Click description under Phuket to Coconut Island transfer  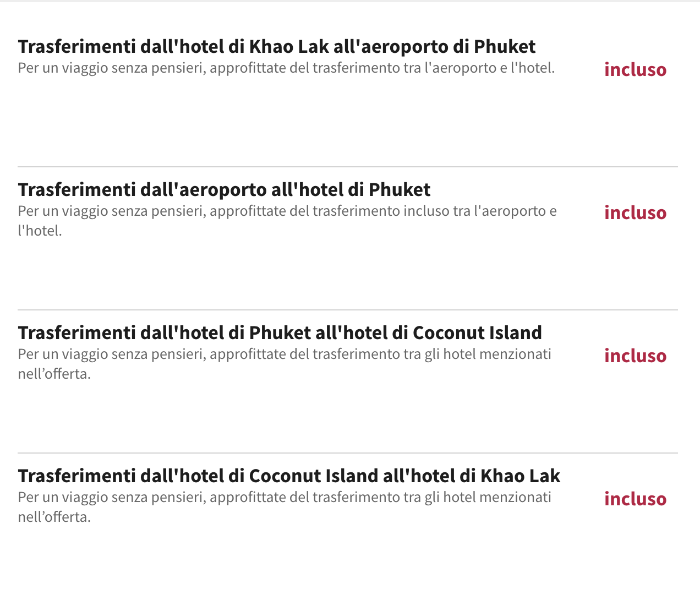pyautogui.click(x=285, y=364)
